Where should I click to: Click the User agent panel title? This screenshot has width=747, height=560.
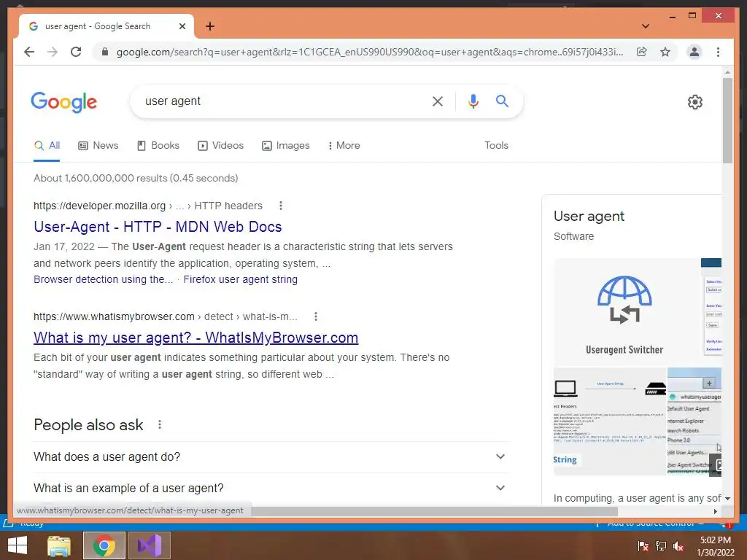[589, 216]
